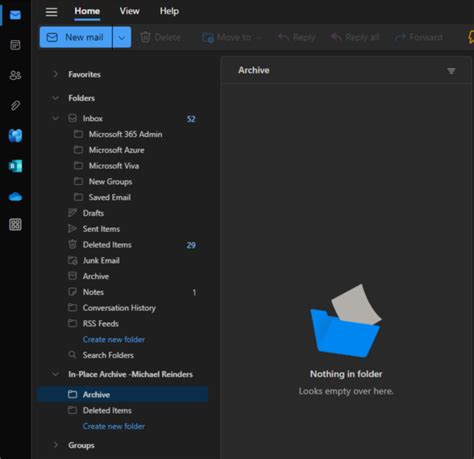Collapse the Folders section

56,98
